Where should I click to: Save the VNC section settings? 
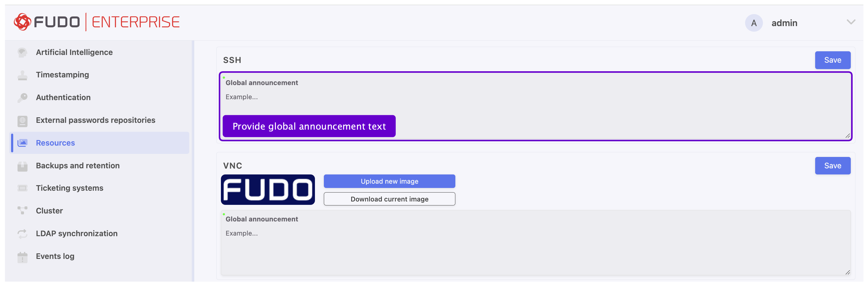coord(832,166)
